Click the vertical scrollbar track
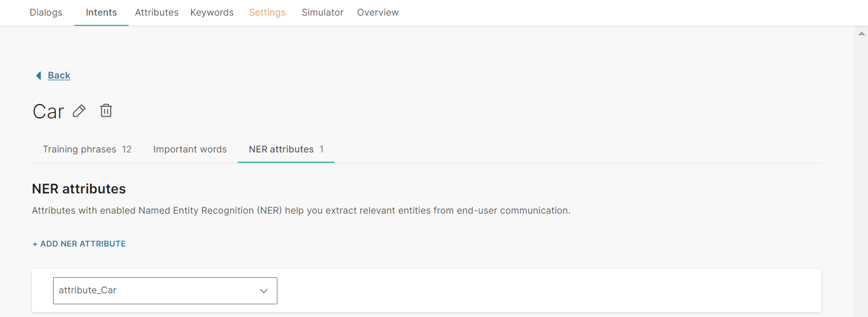Screen dimensions: 868x317 point(862,173)
